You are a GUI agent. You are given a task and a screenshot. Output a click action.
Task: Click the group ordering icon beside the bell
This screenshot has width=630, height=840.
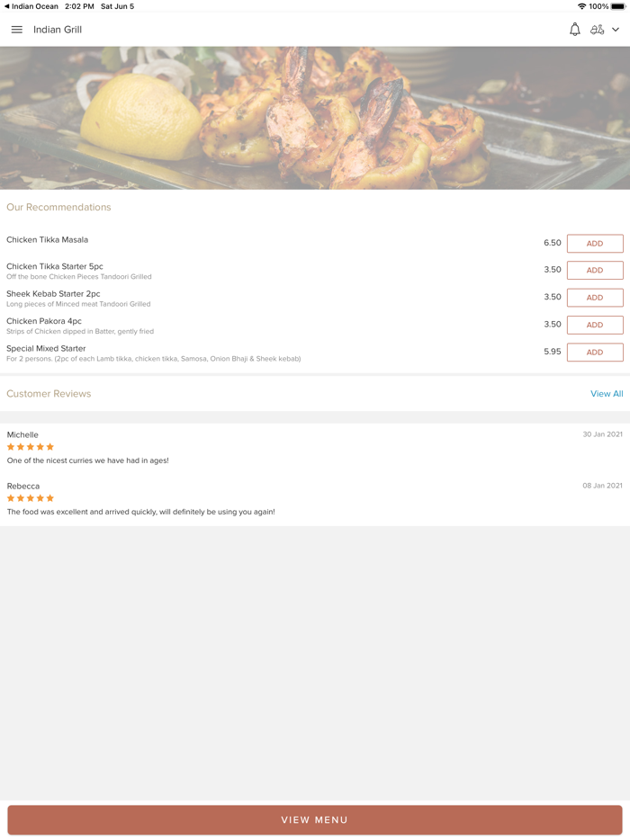tap(598, 29)
